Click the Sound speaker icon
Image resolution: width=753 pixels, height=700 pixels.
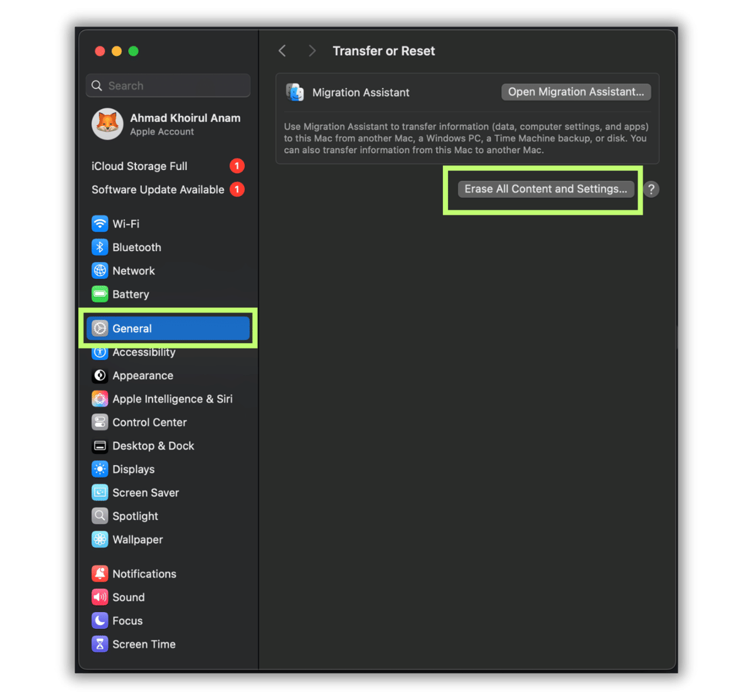pos(100,597)
